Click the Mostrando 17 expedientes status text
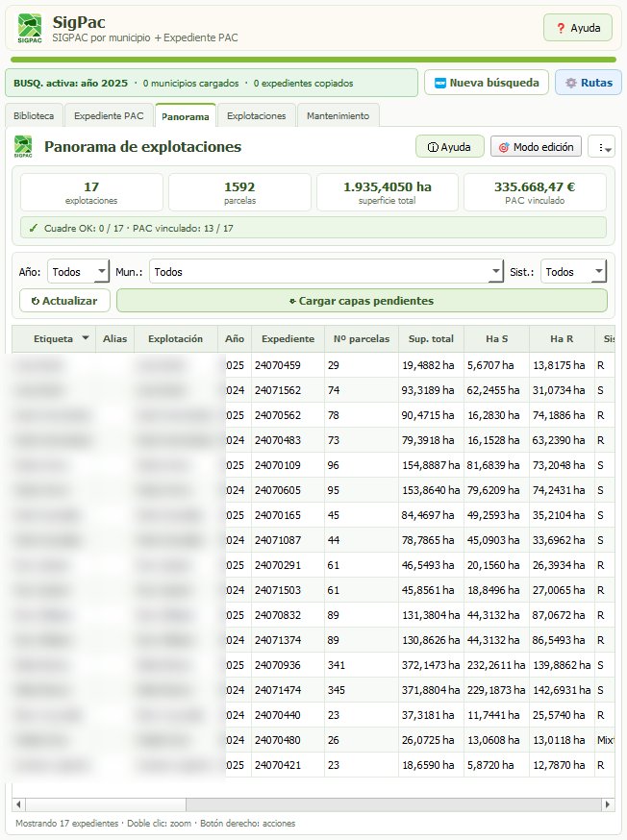The width and height of the screenshot is (627, 840). point(67,823)
